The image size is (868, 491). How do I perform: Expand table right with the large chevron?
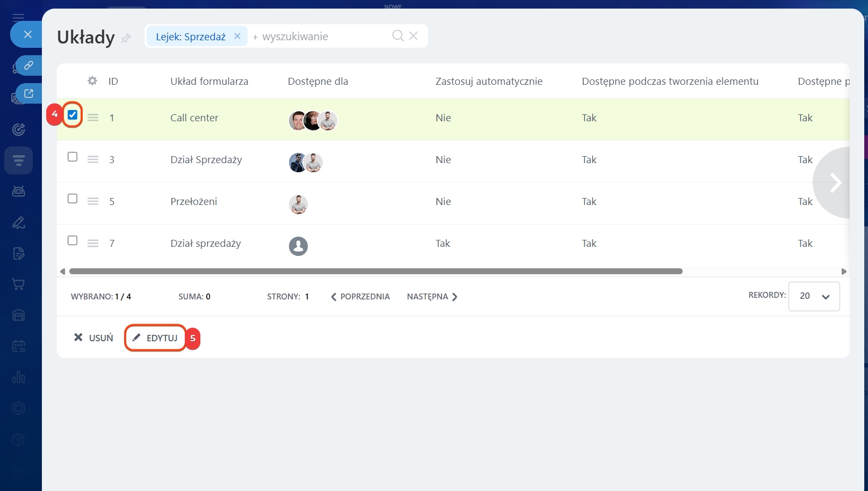(835, 182)
